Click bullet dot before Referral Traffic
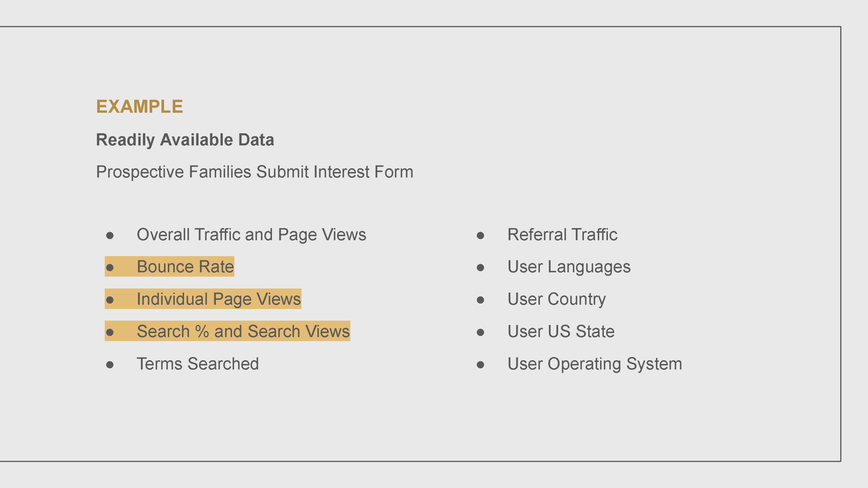 480,236
